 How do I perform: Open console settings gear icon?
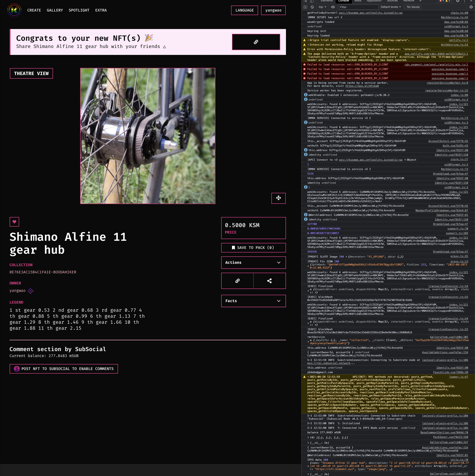(471, 7)
